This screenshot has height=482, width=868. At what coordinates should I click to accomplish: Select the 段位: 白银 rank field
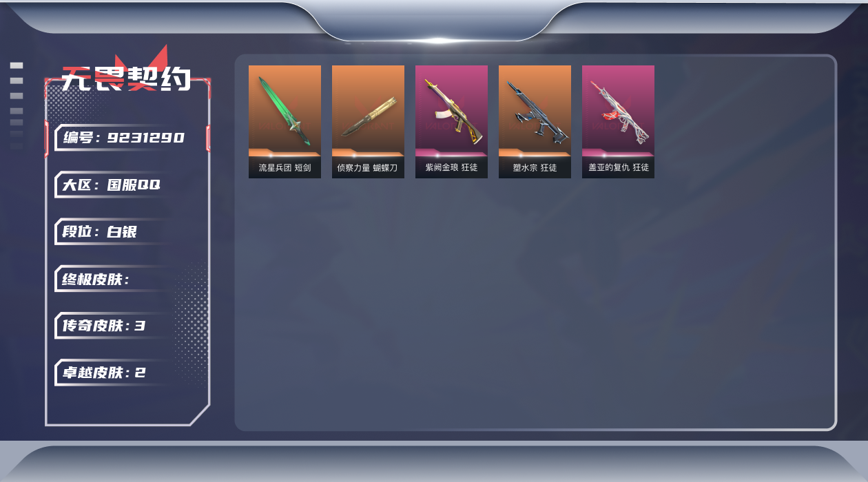pyautogui.click(x=114, y=231)
